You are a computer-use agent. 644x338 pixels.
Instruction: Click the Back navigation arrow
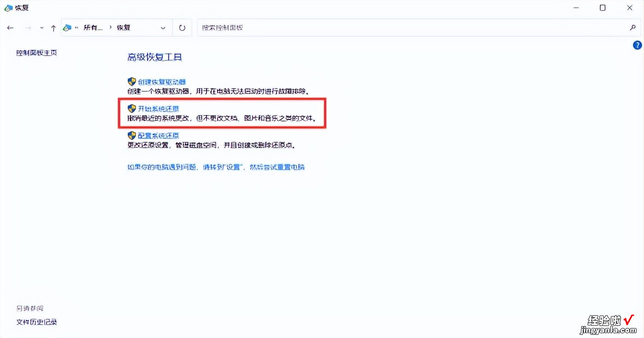coord(10,28)
